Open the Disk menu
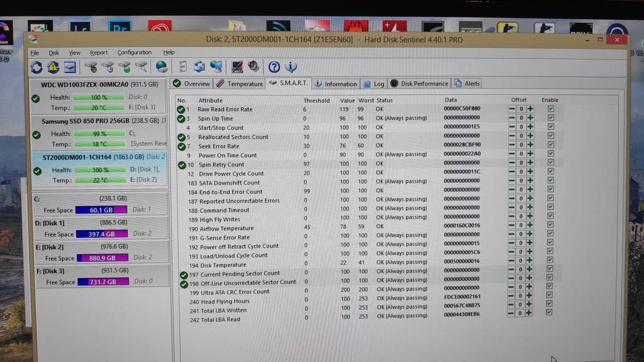 tap(54, 53)
